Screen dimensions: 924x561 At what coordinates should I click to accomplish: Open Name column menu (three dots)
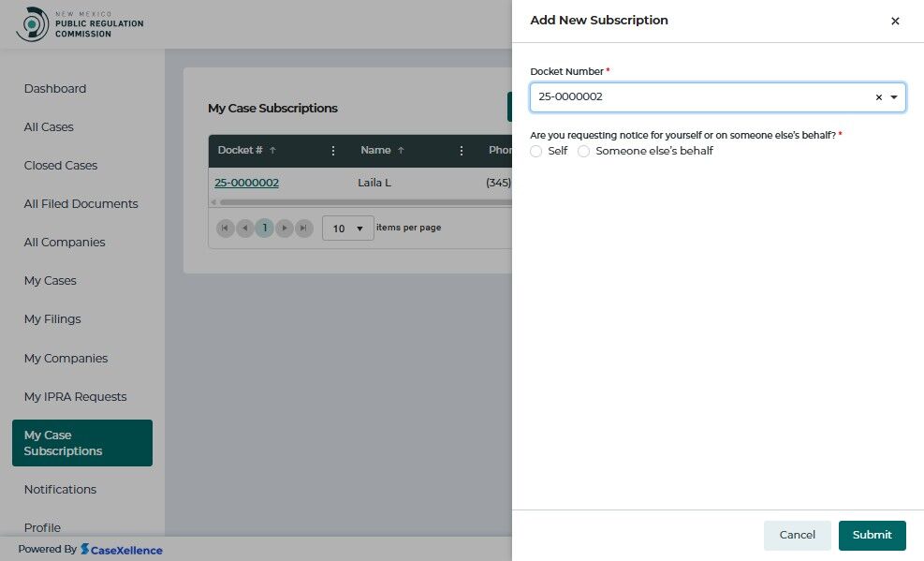pyautogui.click(x=462, y=151)
